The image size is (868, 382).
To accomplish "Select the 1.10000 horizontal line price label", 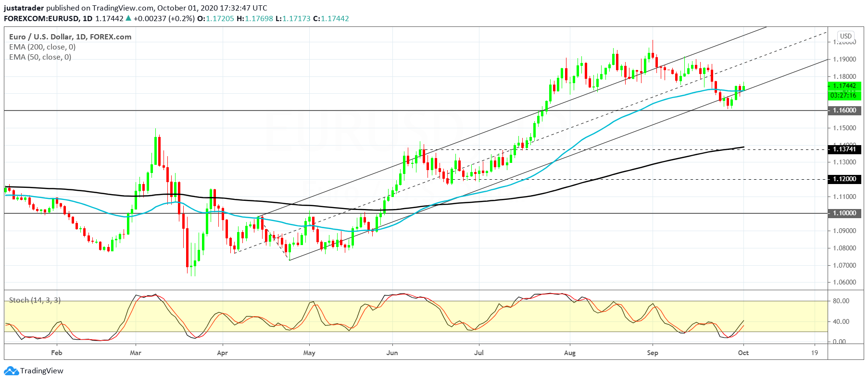I will point(845,213).
